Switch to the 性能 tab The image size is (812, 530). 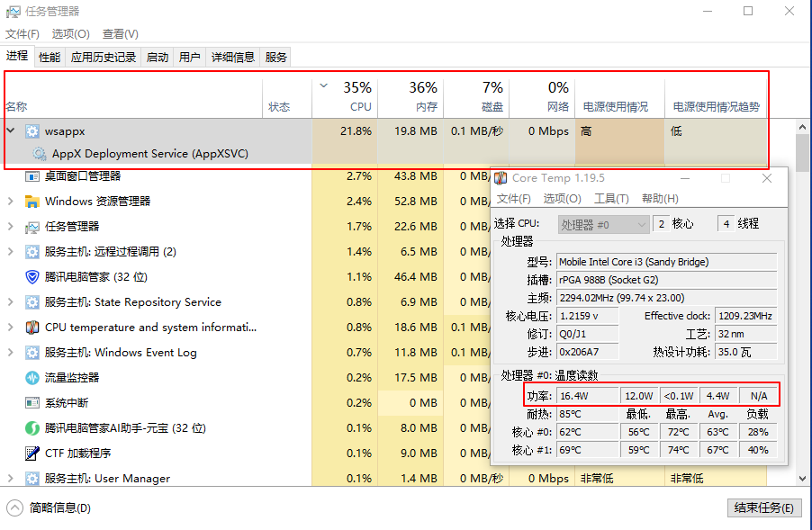50,58
